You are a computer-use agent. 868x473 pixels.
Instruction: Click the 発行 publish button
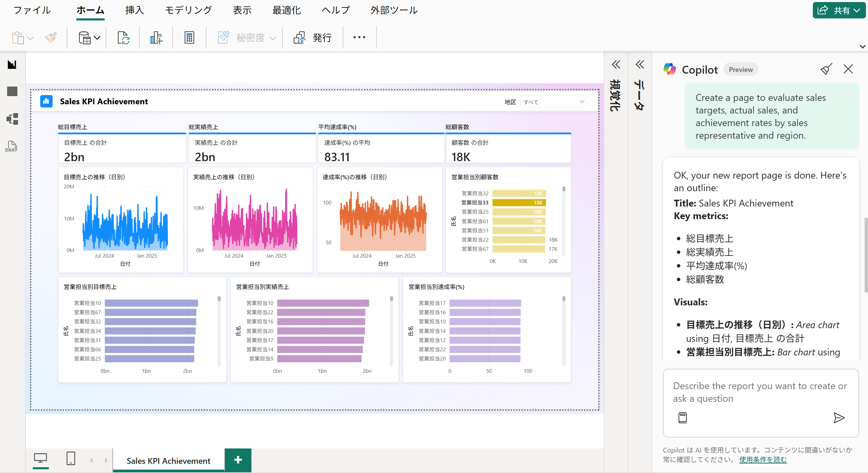313,37
